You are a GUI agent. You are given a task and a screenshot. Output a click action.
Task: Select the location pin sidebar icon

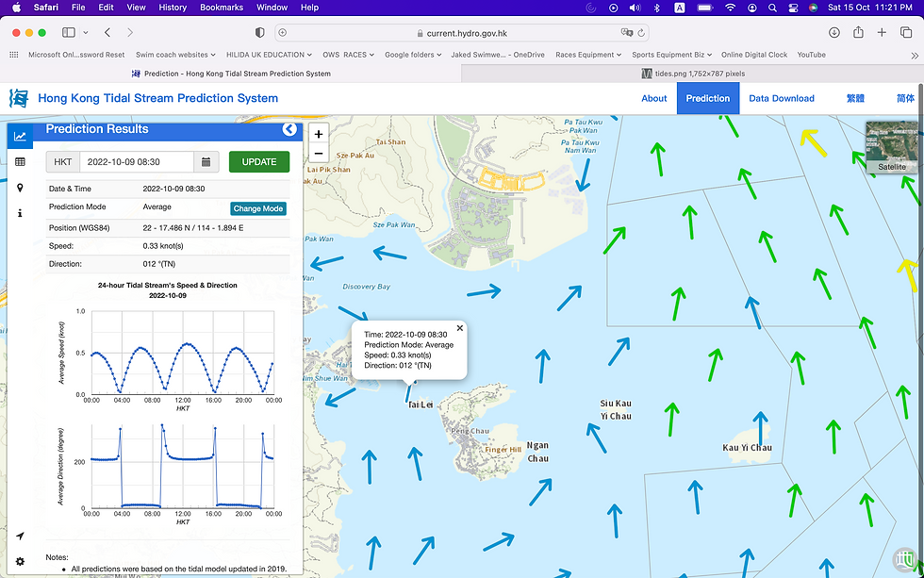point(20,188)
